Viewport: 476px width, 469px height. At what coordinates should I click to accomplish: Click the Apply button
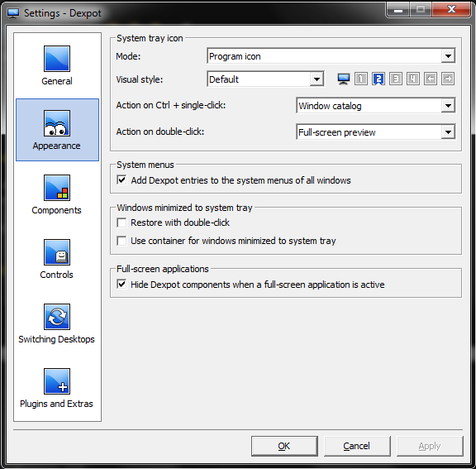(x=430, y=446)
